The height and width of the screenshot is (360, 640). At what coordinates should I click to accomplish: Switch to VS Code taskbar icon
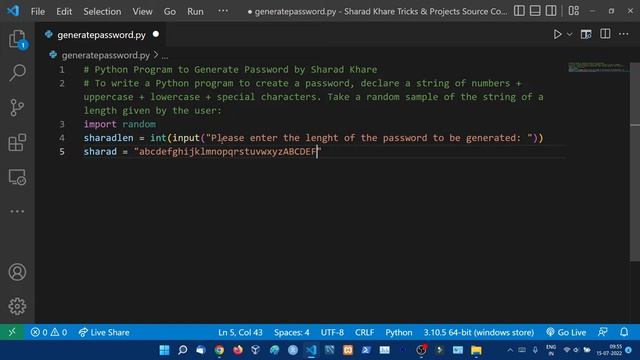[311, 350]
